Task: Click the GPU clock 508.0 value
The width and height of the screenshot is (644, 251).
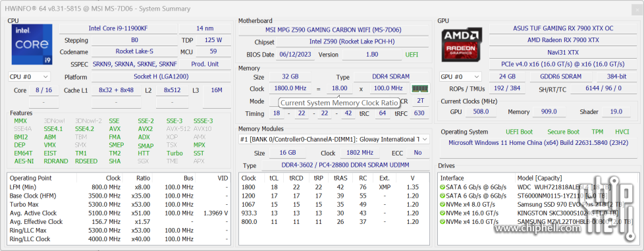Action: 481,112
